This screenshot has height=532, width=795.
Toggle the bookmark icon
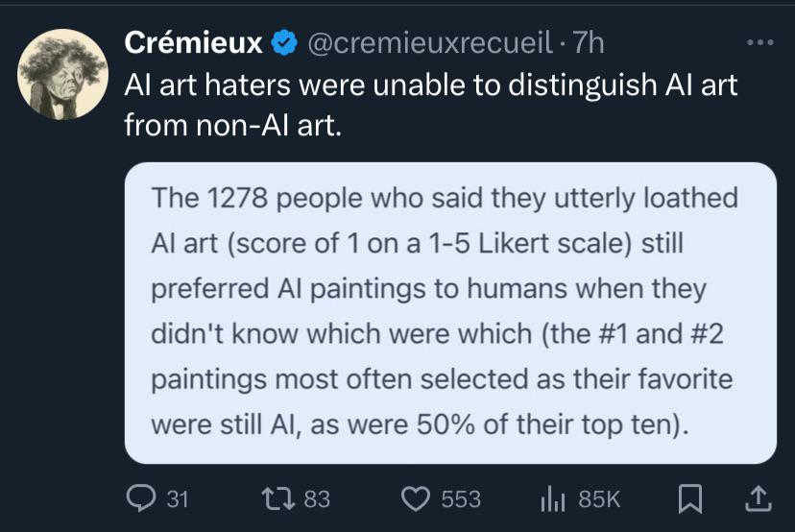tap(690, 499)
